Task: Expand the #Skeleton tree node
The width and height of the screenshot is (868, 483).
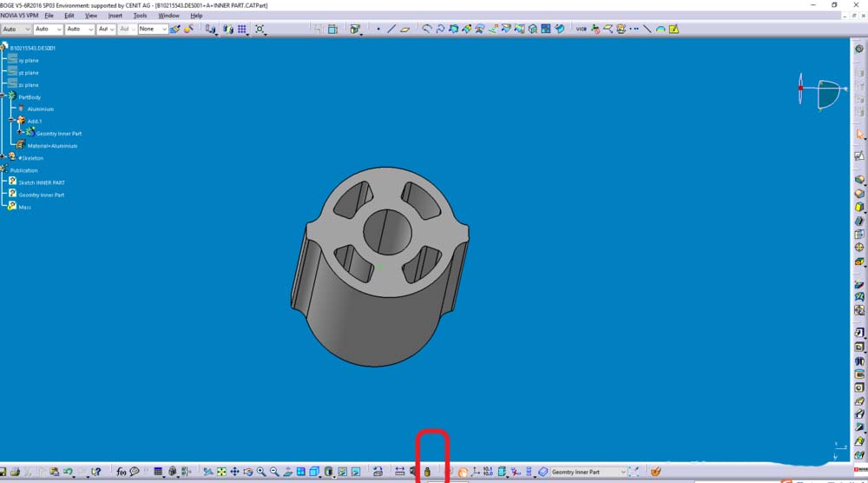Action: pos(3,157)
